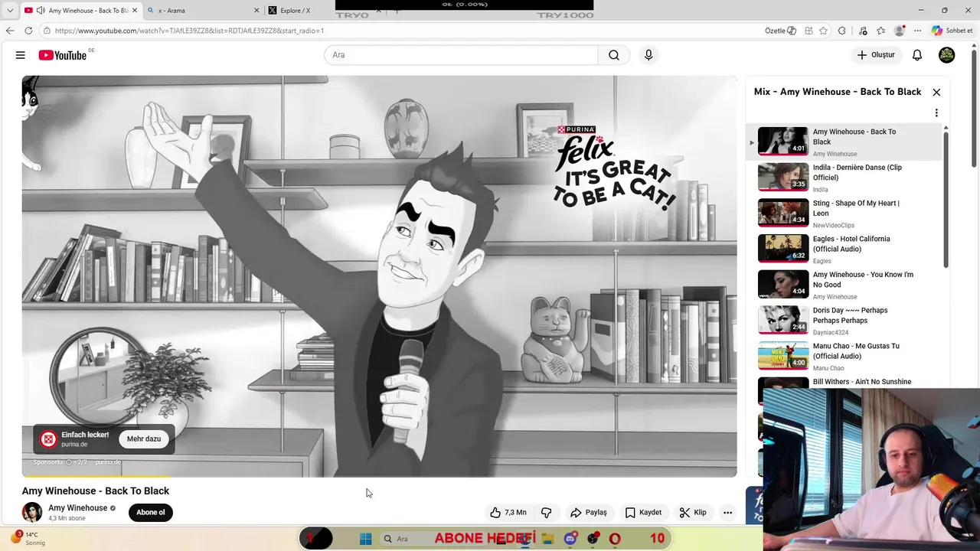980x551 pixels.
Task: Click Mehr dazu on the ad
Action: tap(144, 439)
